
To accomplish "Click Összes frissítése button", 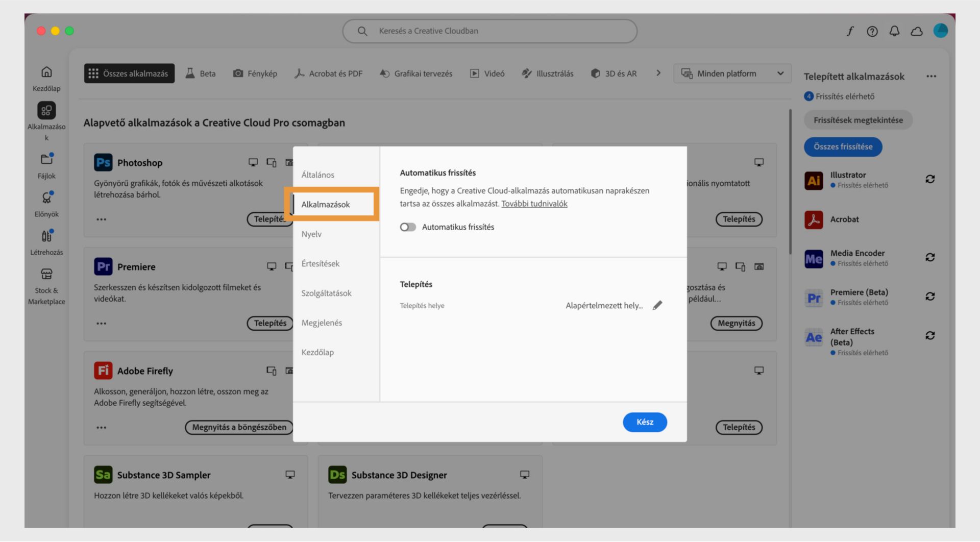I will click(843, 146).
